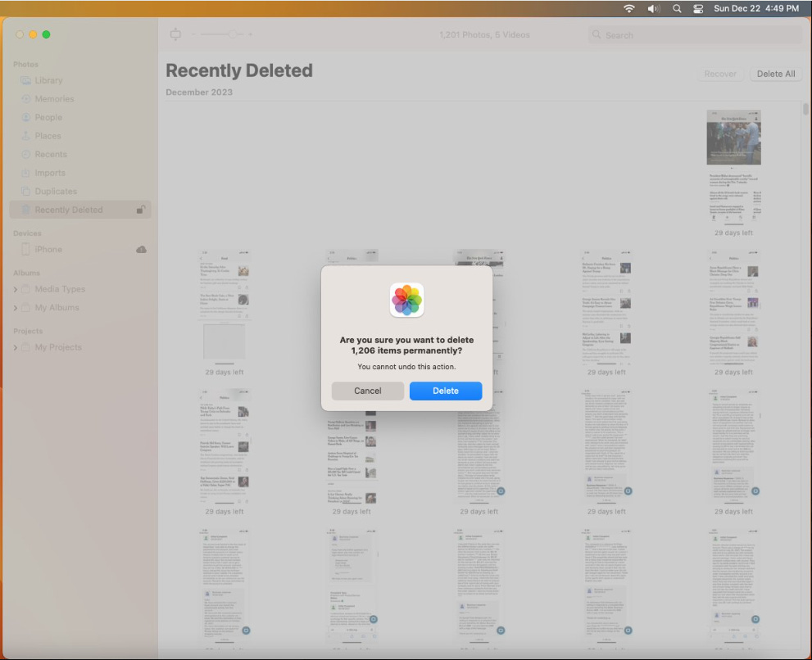Select My Projects folder label
This screenshot has width=812, height=660.
[58, 347]
